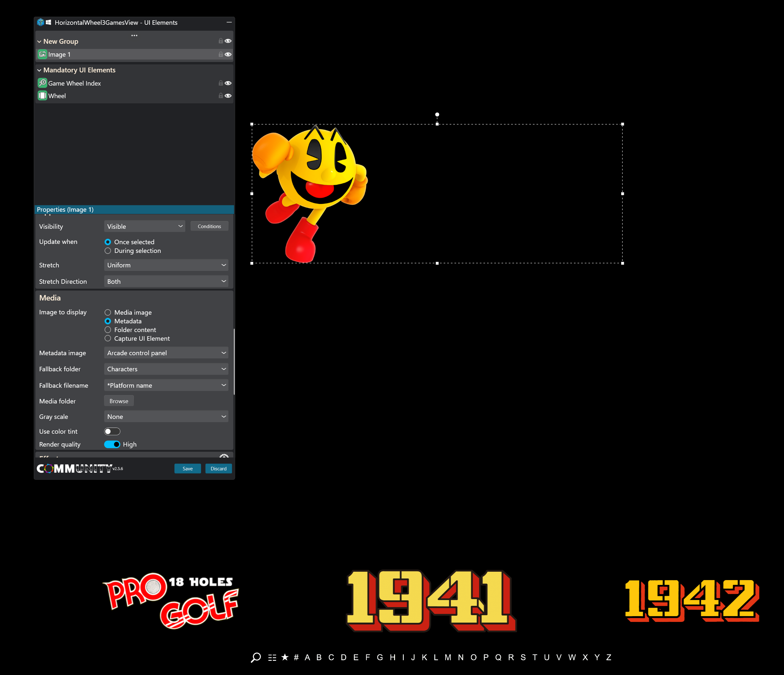This screenshot has width=784, height=675.
Task: Click the Browse button for Media folder
Action: pyautogui.click(x=119, y=402)
